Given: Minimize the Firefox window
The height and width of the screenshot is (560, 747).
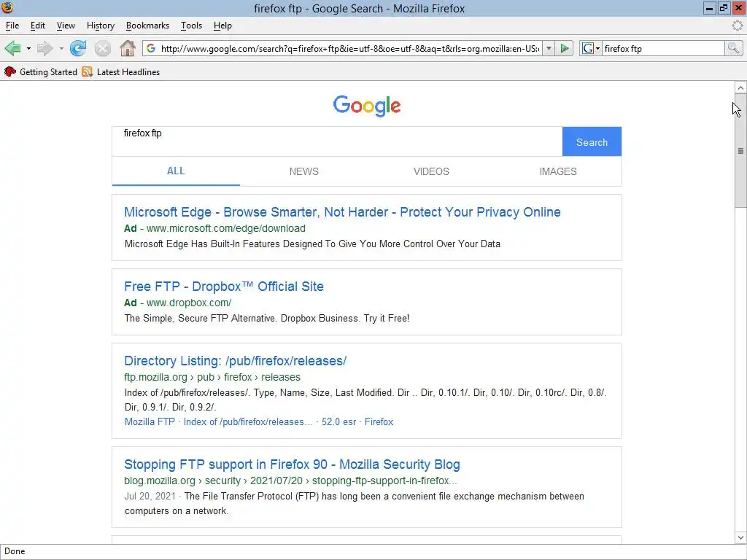Looking at the screenshot, I should tap(709, 8).
